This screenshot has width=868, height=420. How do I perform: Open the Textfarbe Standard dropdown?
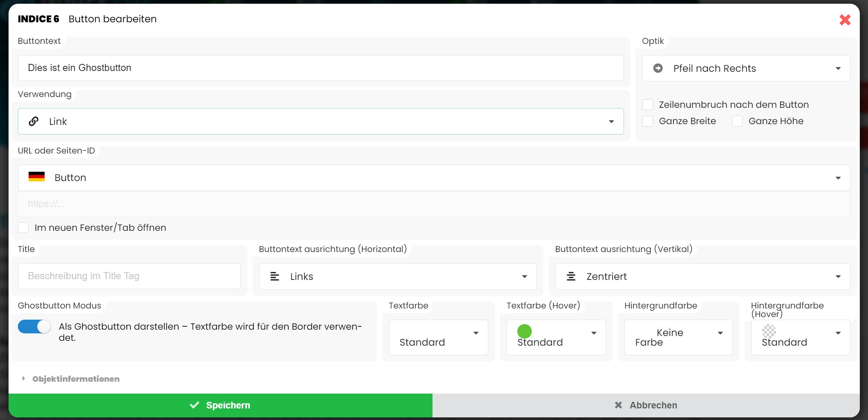click(x=438, y=337)
